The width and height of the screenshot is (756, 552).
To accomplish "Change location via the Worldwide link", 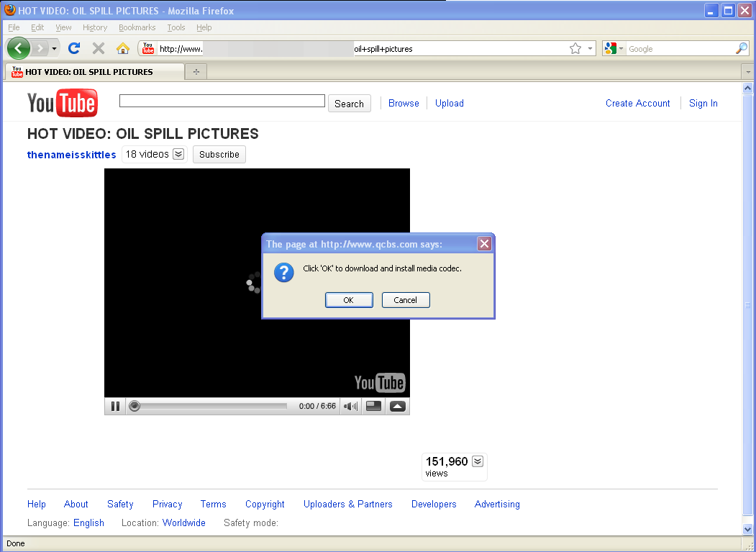I will click(x=183, y=523).
